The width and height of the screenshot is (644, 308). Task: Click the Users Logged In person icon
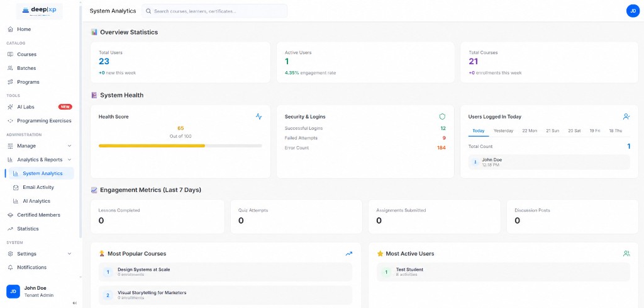tap(626, 117)
